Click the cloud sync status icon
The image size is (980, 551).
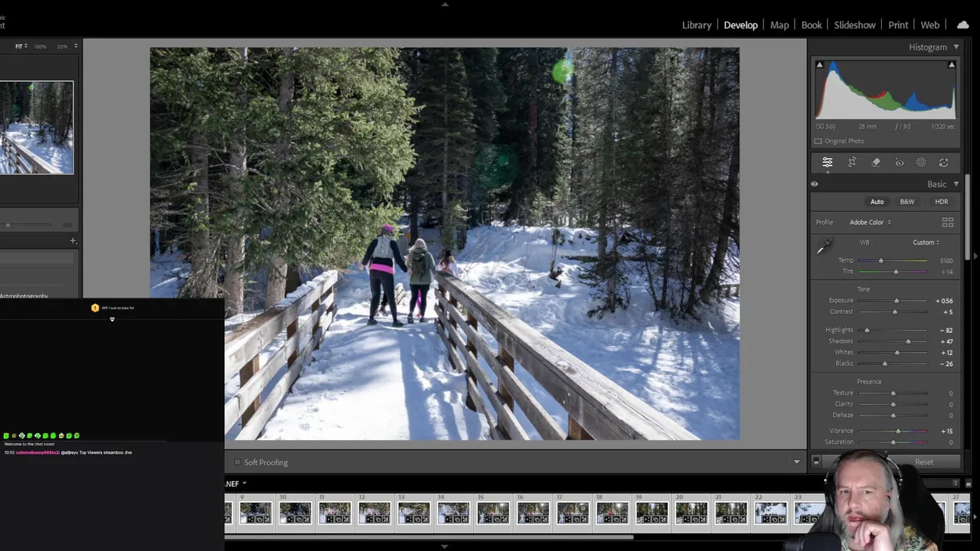tap(962, 24)
